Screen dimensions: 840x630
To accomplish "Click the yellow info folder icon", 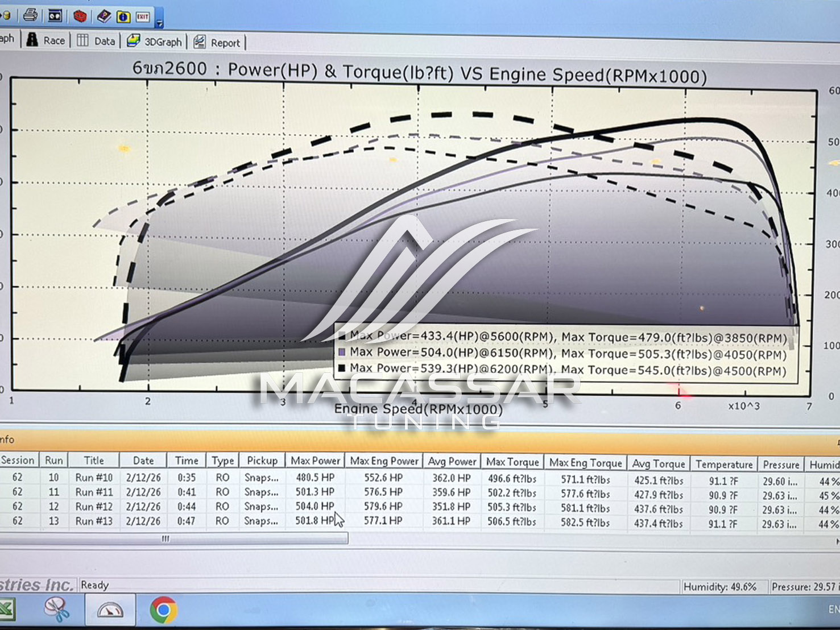I will coord(123,16).
